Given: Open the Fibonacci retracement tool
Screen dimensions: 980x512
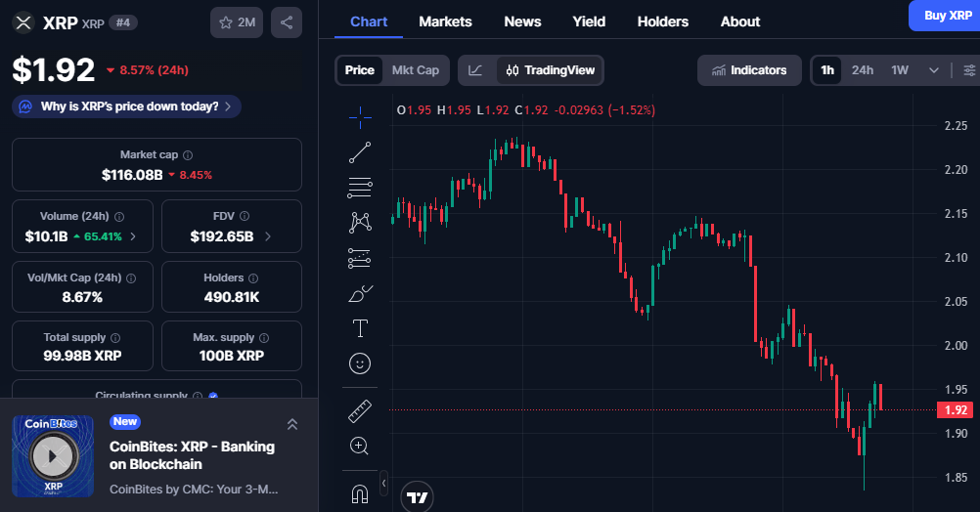Looking at the screenshot, I should click(360, 187).
